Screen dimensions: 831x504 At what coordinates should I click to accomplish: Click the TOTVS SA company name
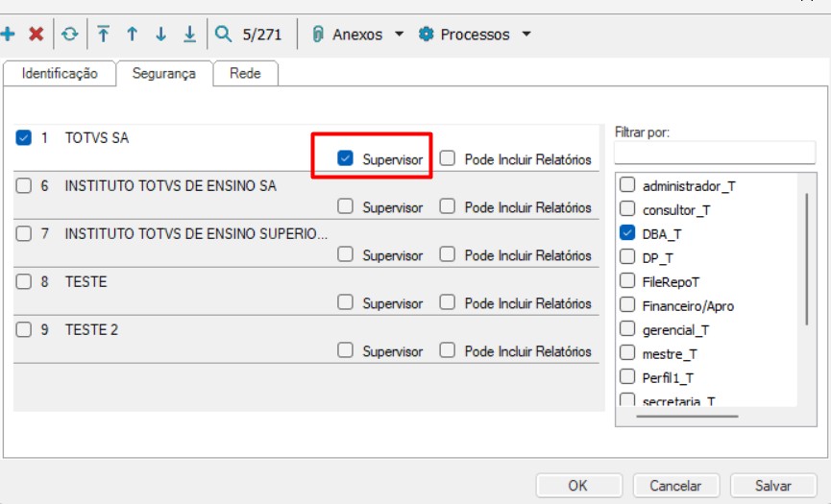click(x=97, y=138)
